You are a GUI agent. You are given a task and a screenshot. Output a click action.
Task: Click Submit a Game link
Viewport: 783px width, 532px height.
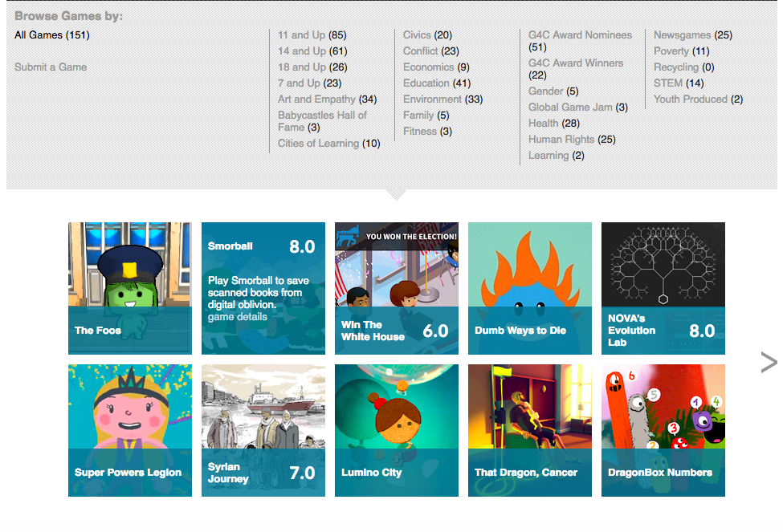51,67
